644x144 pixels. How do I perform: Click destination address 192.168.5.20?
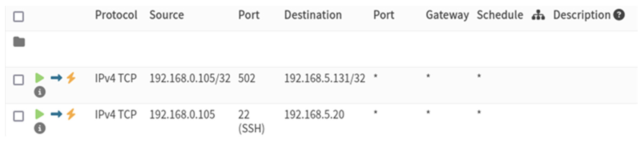tap(314, 115)
